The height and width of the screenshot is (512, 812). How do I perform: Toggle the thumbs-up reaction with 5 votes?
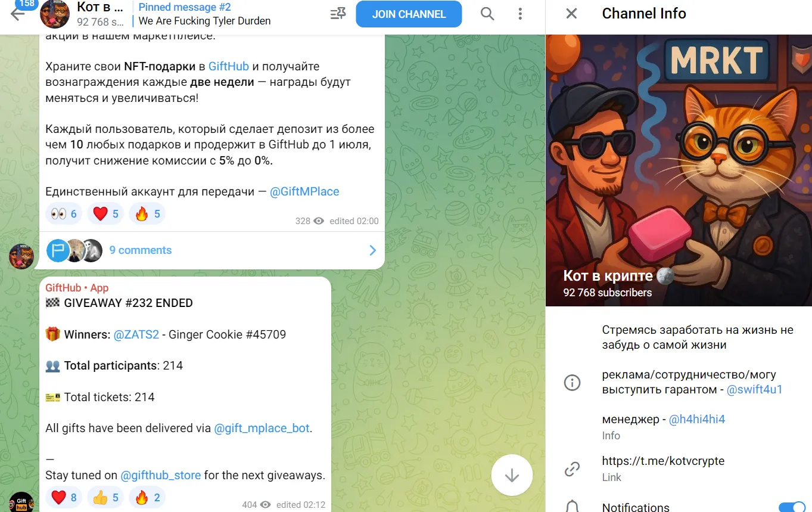[105, 498]
